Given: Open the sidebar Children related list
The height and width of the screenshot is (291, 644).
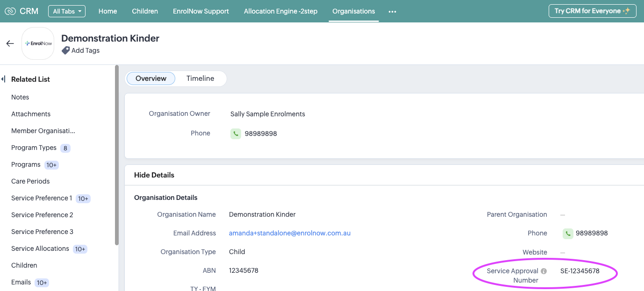Looking at the screenshot, I should [24, 265].
